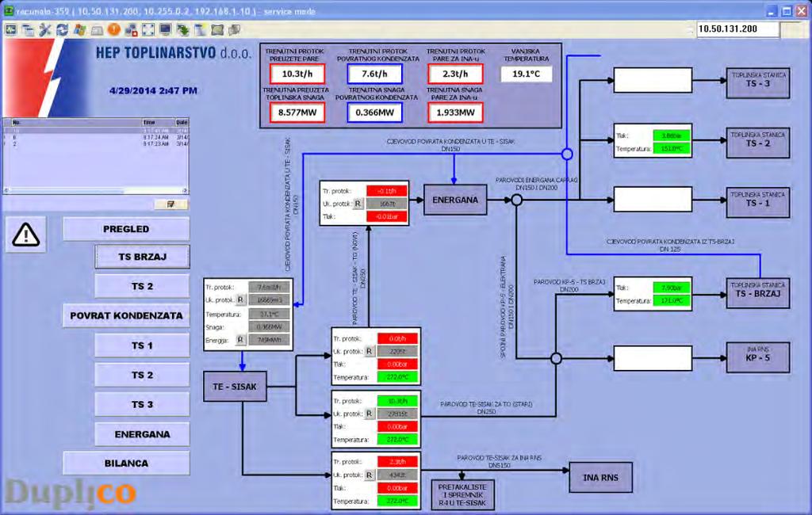This screenshot has width=812, height=515.
Task: Click the TE - SISAK block in the diagram
Action: point(235,387)
